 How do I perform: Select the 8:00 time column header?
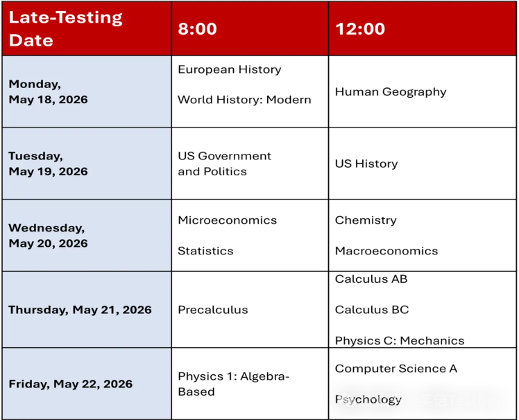coord(198,28)
